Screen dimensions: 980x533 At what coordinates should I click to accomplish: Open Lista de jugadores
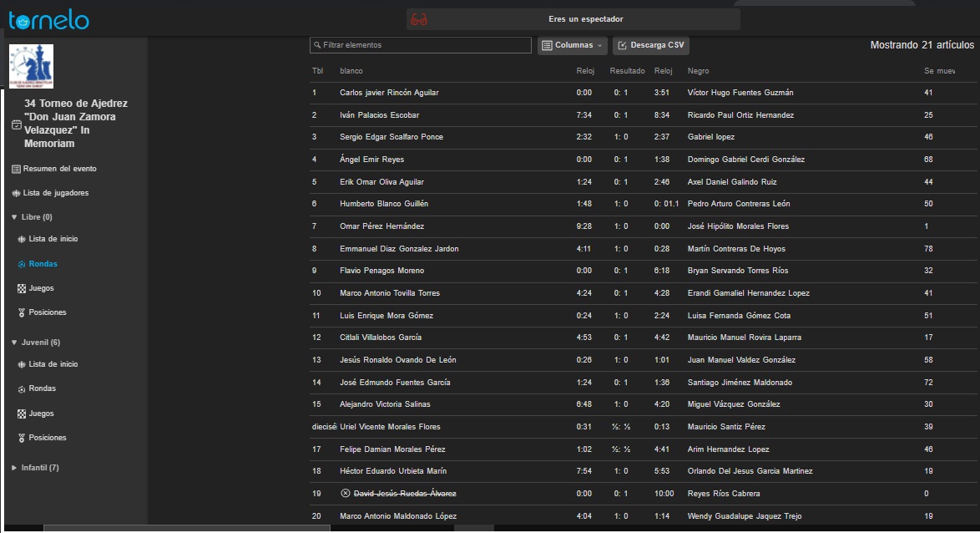[x=55, y=193]
